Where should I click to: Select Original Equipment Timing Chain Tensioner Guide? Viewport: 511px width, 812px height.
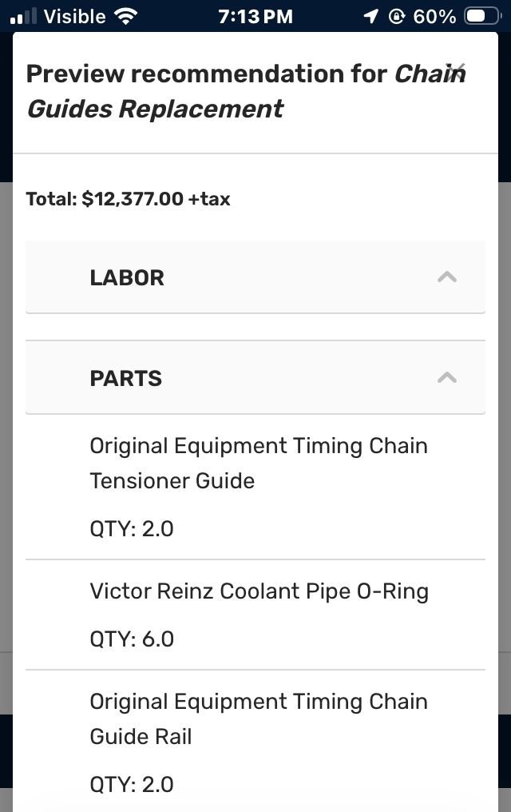258,463
